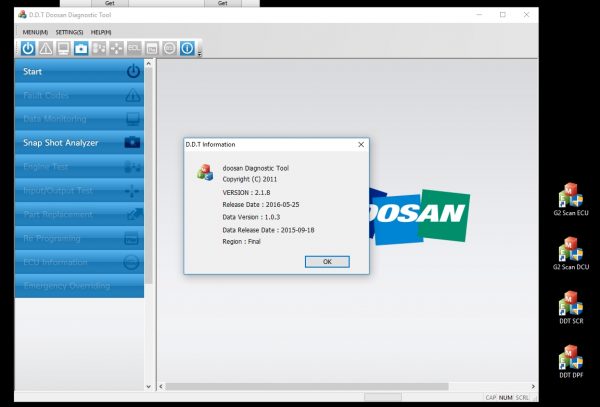
Task: Open Snap Shot Analyzer via the camera toolbar icon
Action: click(81, 49)
